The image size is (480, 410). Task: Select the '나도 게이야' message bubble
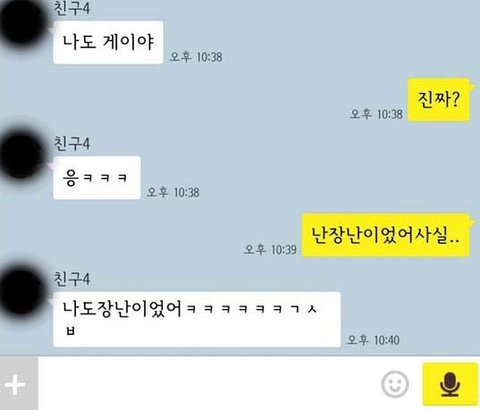[x=108, y=42]
